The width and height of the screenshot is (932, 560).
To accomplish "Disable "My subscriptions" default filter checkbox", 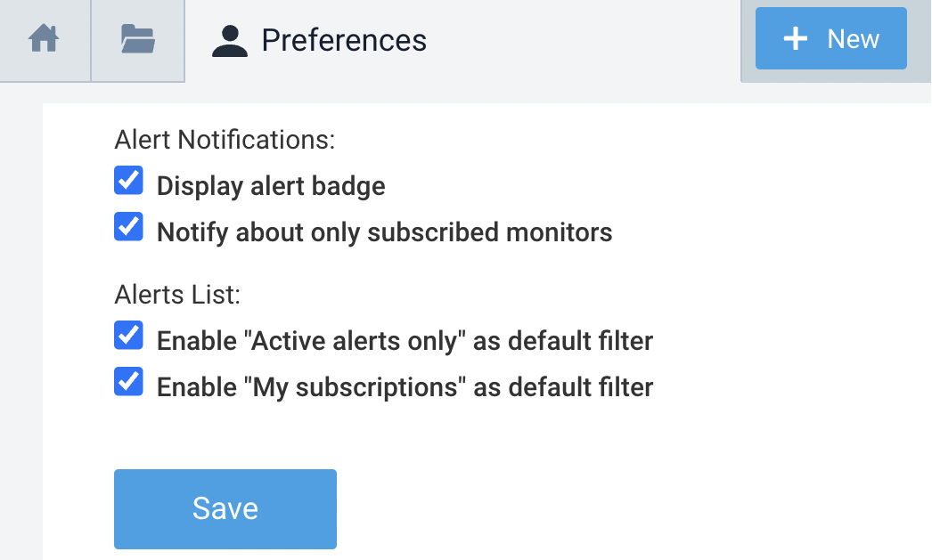I will pyautogui.click(x=128, y=381).
